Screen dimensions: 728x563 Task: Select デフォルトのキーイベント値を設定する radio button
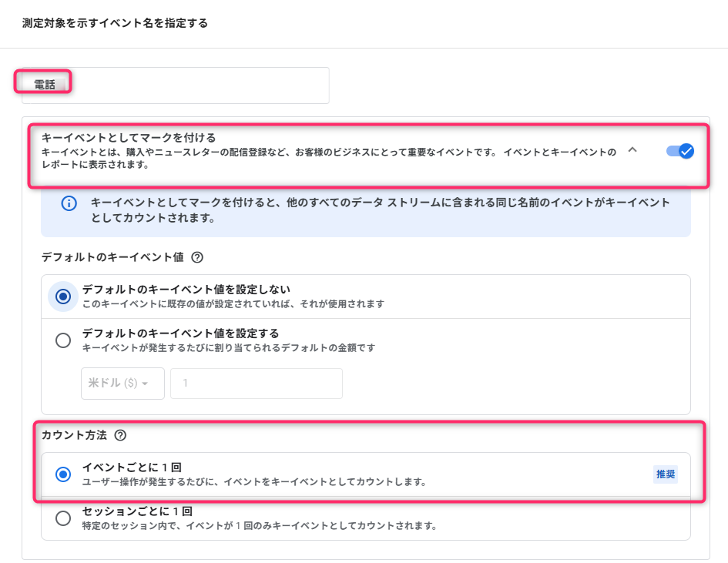63,340
